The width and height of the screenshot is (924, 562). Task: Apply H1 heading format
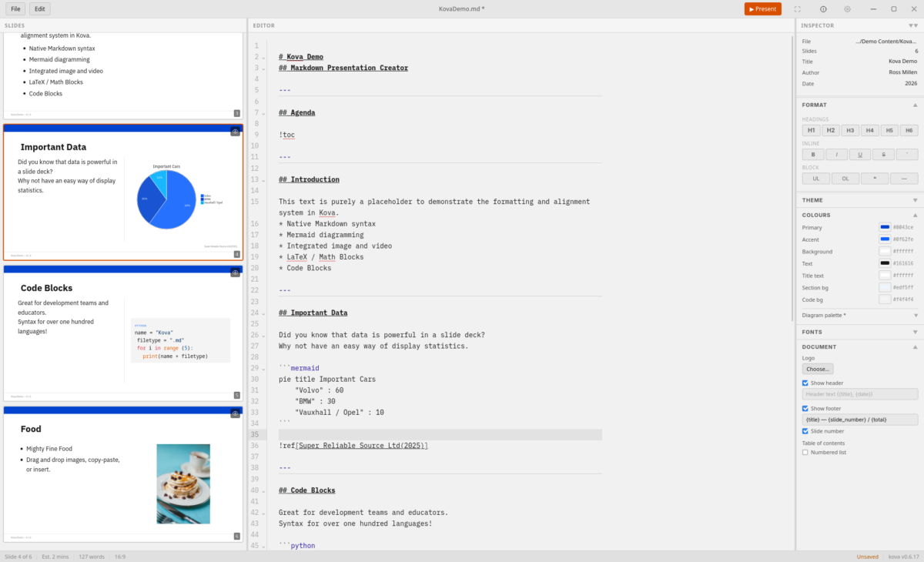point(812,130)
